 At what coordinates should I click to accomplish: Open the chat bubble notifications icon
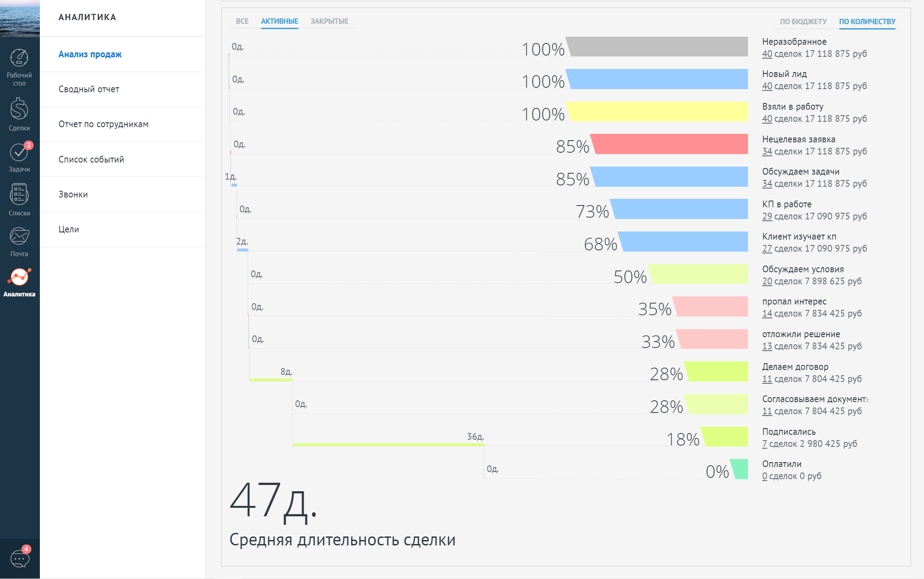pos(20,558)
